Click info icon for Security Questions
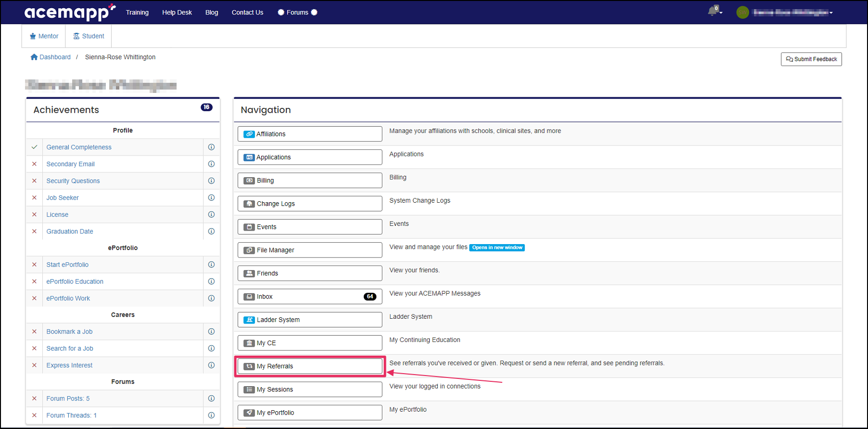 point(211,181)
